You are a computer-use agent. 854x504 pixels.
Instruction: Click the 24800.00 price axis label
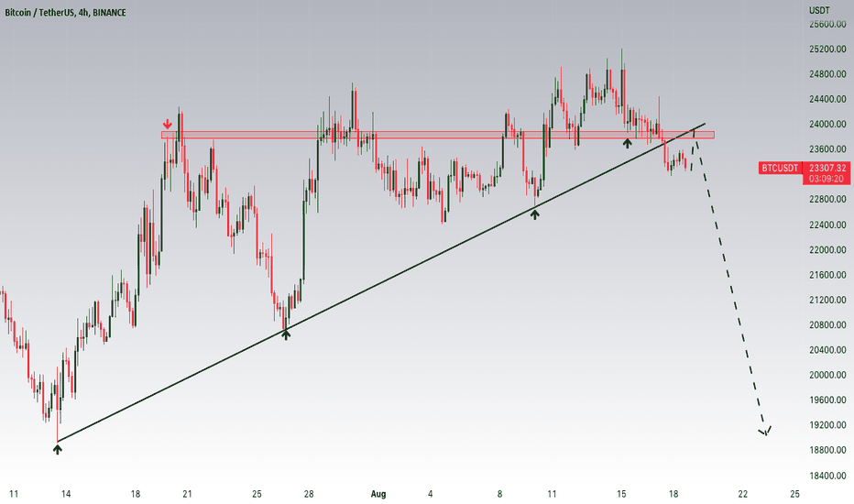pos(827,74)
